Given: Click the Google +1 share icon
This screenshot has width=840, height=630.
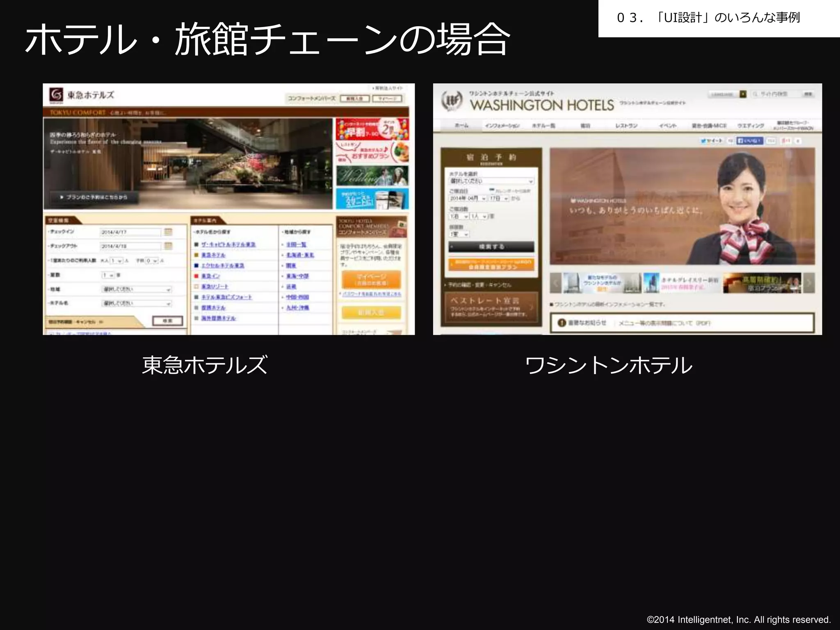Looking at the screenshot, I should click(x=786, y=141).
